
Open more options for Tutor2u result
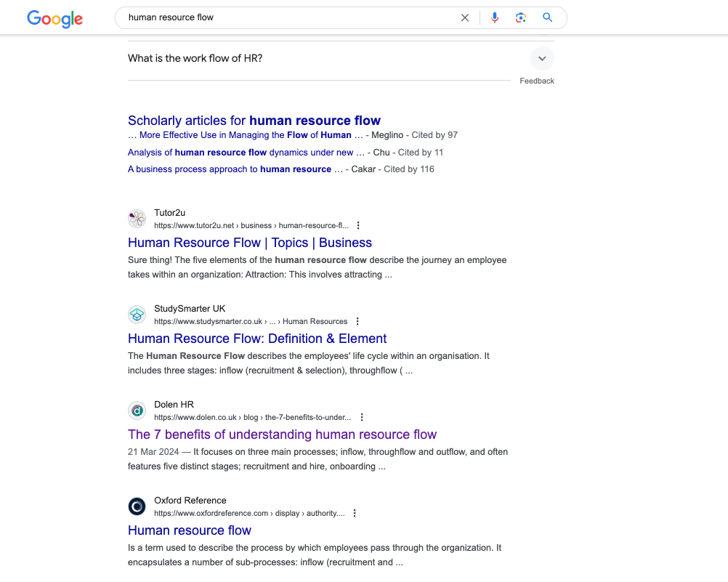[358, 226]
